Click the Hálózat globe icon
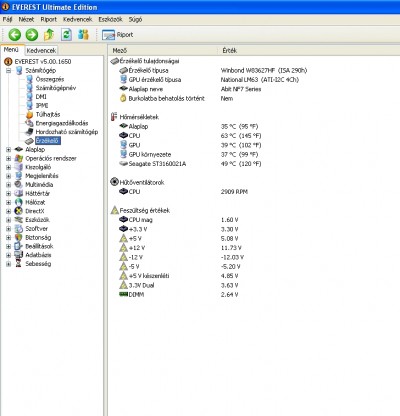Screen dimensions: 400x416 click(19, 202)
